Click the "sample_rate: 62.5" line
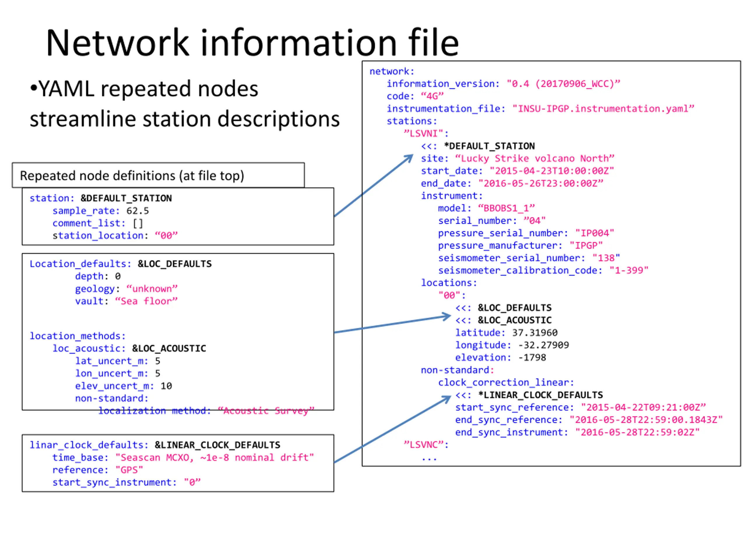The image size is (747, 560). (x=101, y=211)
